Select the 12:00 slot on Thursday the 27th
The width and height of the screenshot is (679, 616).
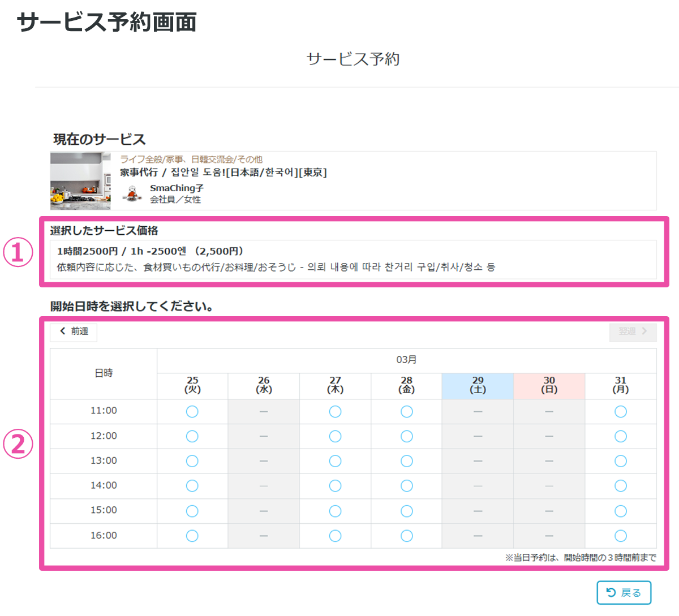(335, 436)
